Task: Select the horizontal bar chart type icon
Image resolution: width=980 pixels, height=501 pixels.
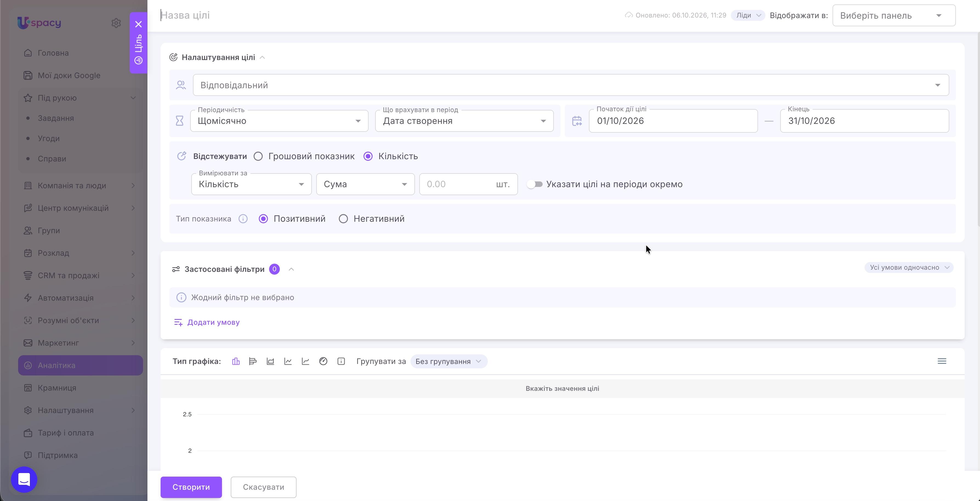Action: coord(253,361)
